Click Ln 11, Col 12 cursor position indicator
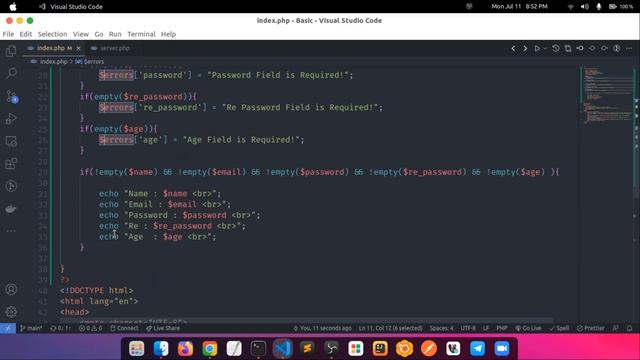 [391, 328]
